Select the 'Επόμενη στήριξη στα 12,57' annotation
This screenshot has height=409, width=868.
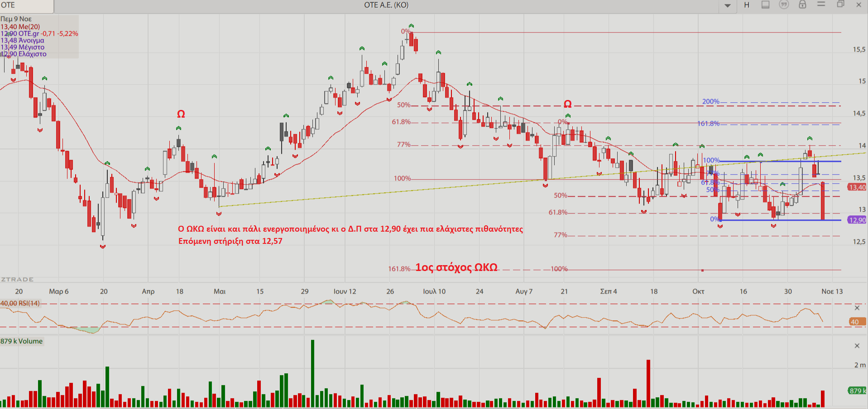pos(230,241)
